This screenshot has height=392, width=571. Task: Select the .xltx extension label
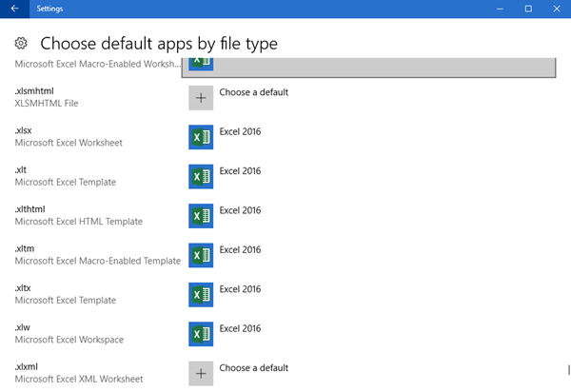pos(23,288)
